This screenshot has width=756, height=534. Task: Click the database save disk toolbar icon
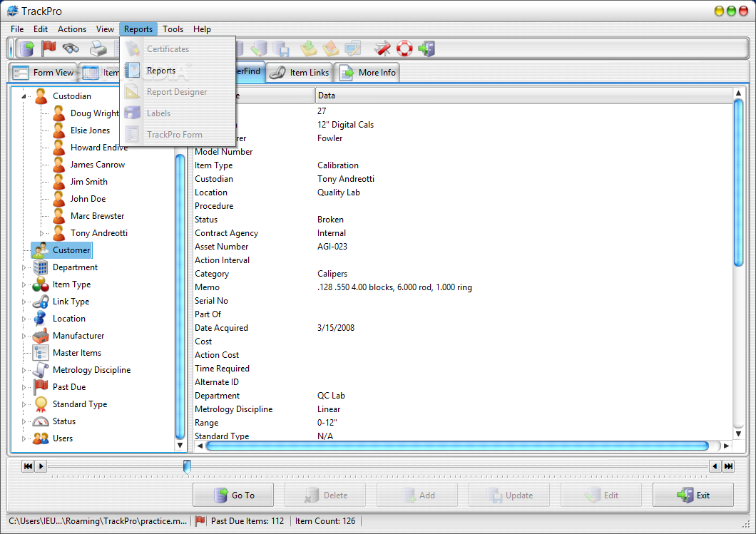click(280, 48)
